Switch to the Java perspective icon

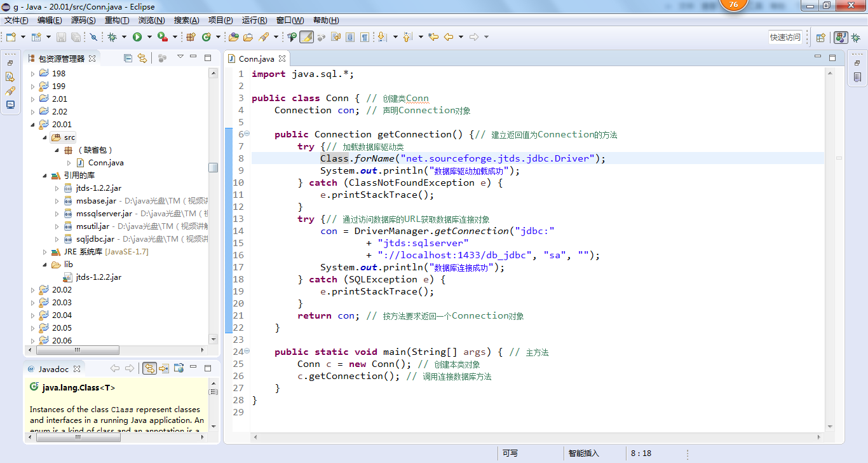[840, 38]
